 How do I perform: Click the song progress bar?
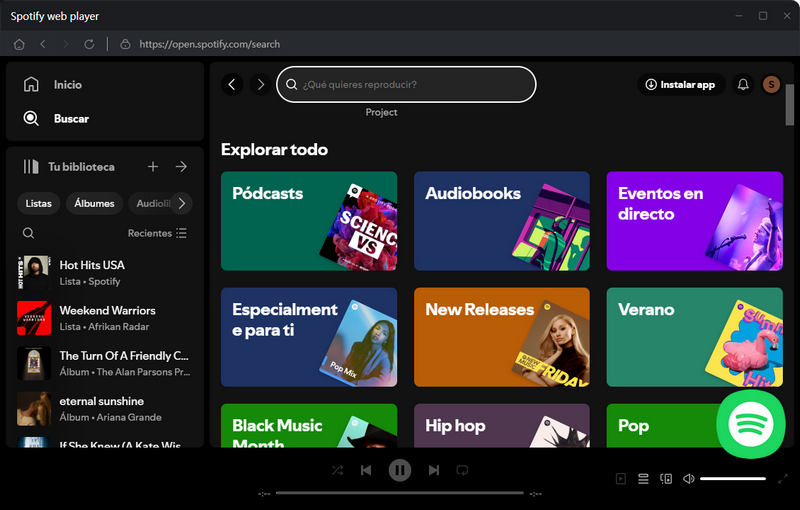(400, 493)
